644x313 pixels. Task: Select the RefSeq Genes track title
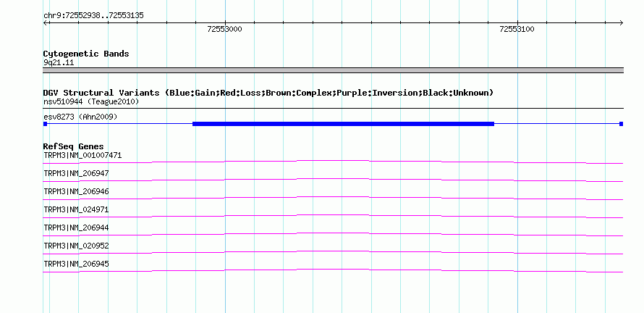74,146
